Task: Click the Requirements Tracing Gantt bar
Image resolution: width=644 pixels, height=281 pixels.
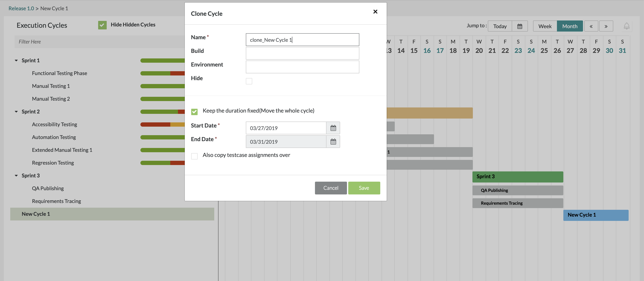Action: pos(517,203)
